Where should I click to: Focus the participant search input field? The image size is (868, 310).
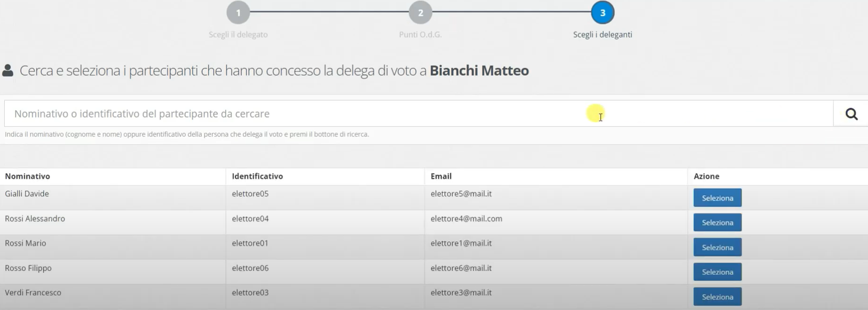tap(418, 113)
